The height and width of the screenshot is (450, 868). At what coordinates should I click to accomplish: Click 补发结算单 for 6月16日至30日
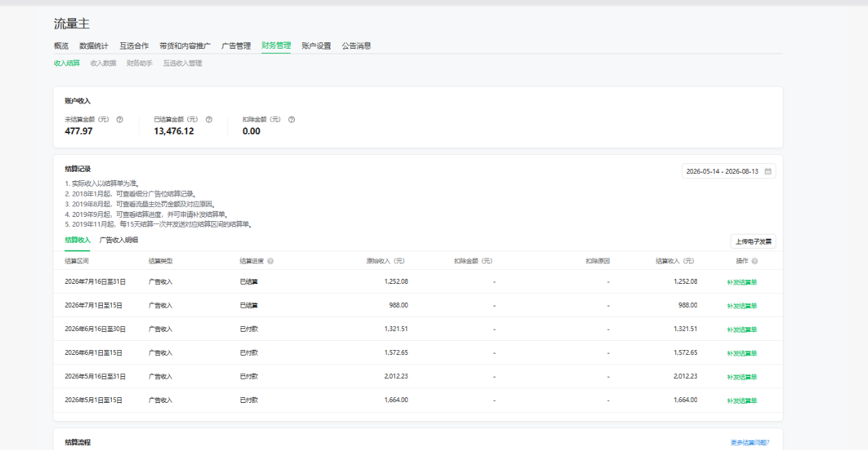tap(742, 330)
